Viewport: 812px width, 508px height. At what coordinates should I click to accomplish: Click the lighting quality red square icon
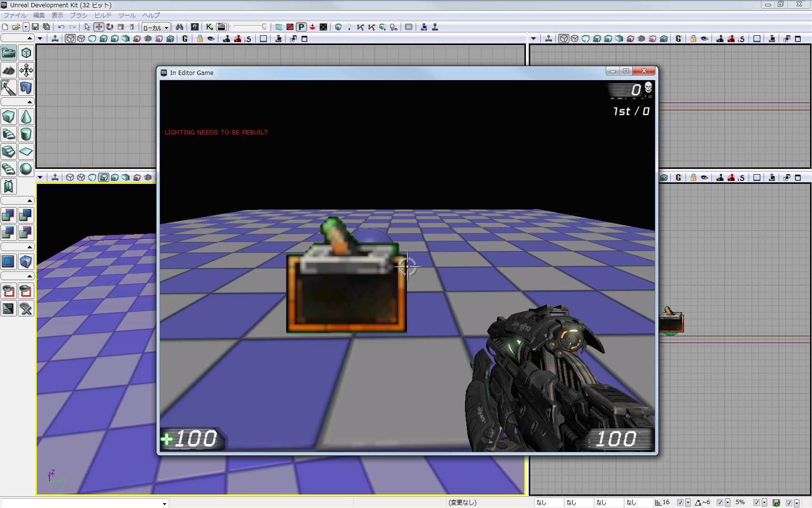290,27
